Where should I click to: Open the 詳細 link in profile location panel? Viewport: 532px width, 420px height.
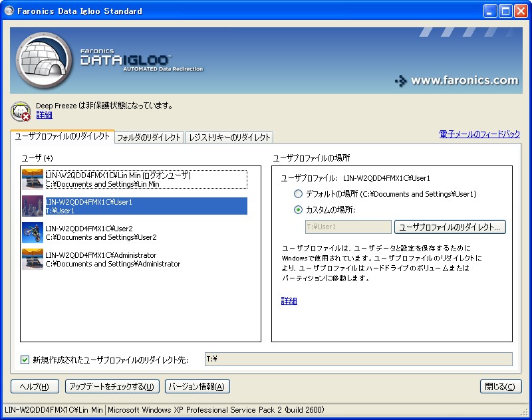[289, 300]
